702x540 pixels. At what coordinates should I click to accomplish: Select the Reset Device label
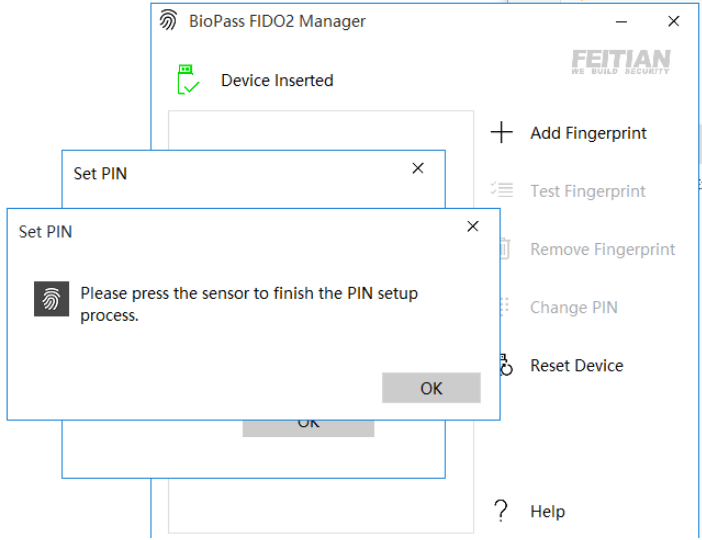click(576, 365)
